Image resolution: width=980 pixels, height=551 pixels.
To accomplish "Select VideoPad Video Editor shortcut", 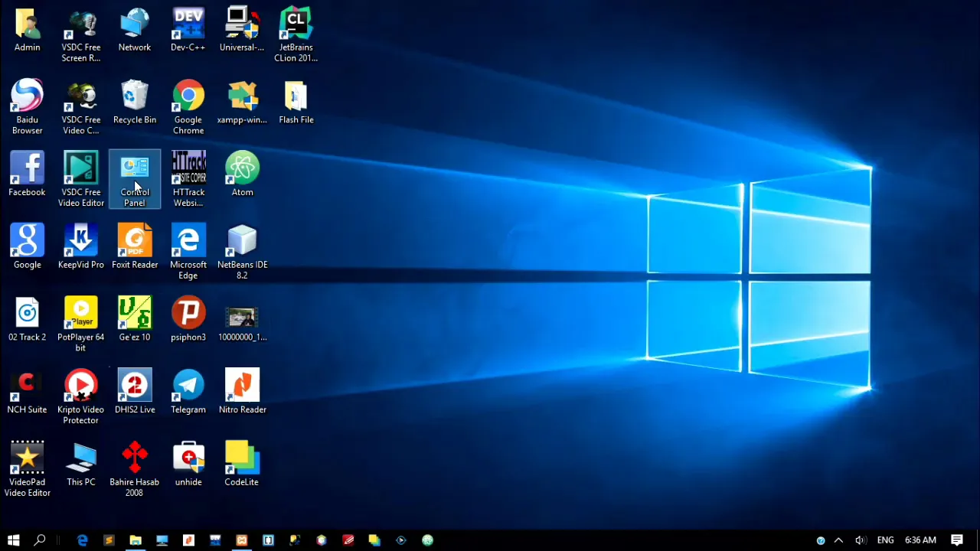I will [27, 470].
